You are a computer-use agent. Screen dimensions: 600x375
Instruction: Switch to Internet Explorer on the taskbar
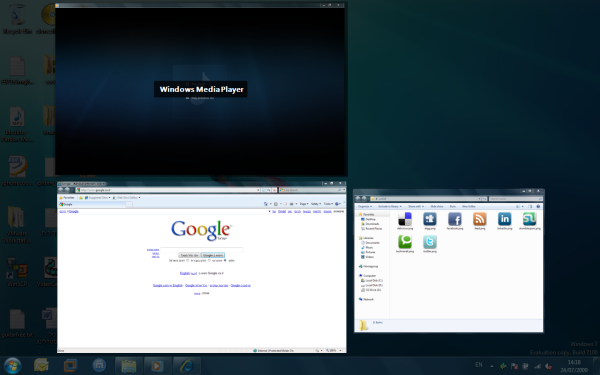pos(186,365)
